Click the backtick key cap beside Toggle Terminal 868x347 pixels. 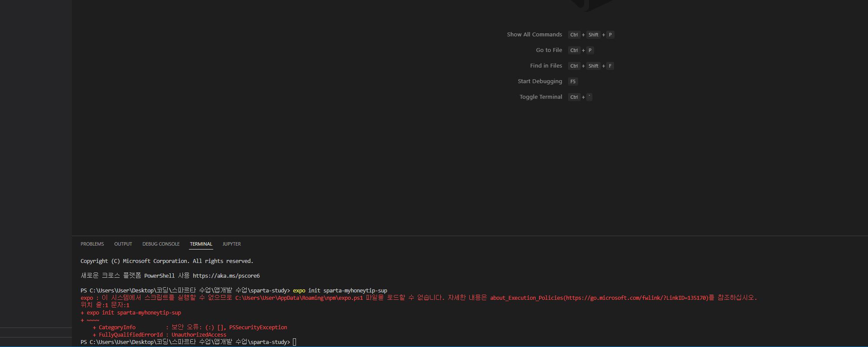click(589, 97)
